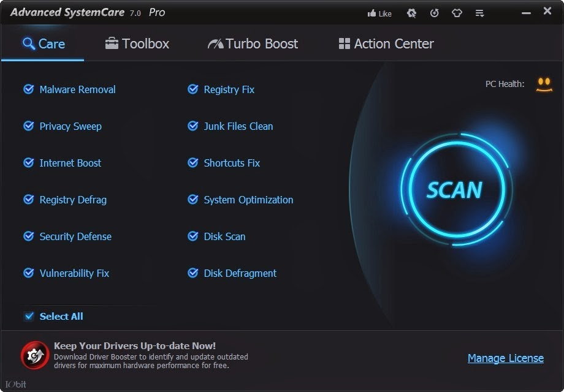Image resolution: width=564 pixels, height=392 pixels.
Task: Uncheck the Junk Files Clean checkbox
Action: point(193,126)
